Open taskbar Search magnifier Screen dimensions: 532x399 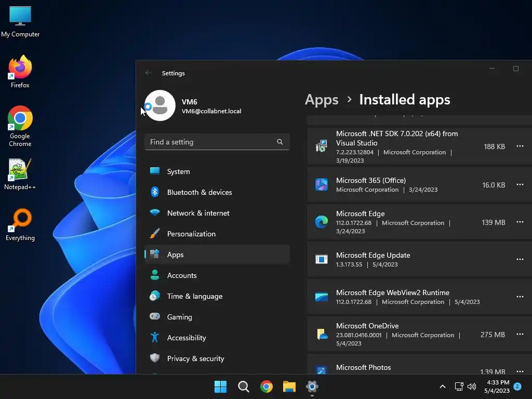(244, 387)
